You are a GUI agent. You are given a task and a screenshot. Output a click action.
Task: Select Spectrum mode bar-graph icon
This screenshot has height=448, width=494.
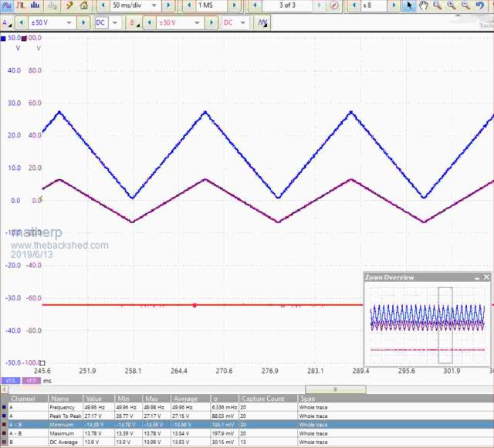(35, 5)
